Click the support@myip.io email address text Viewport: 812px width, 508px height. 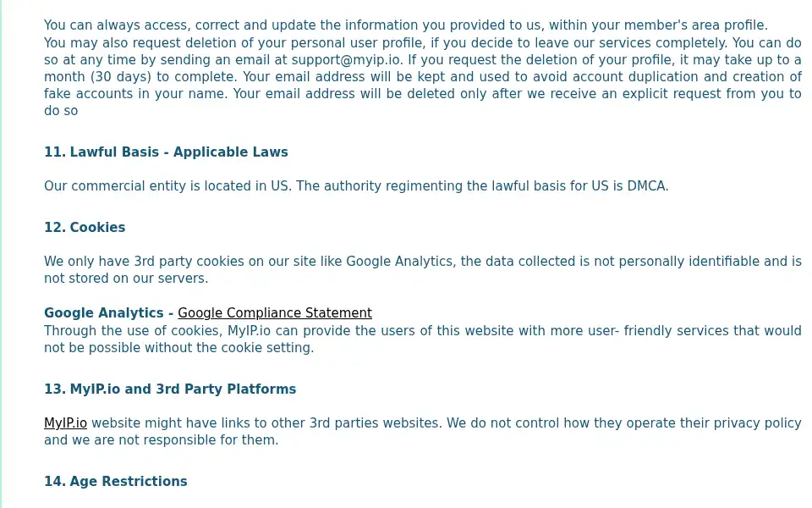pos(345,60)
